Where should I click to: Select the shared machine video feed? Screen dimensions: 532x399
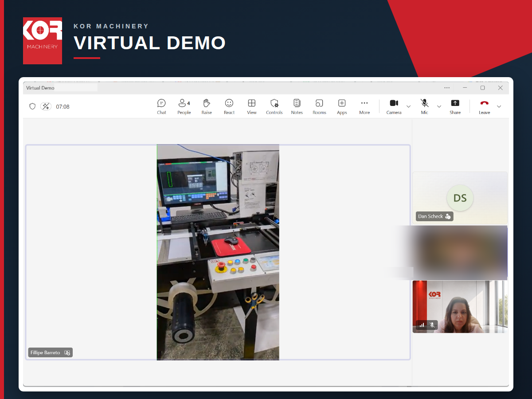[x=218, y=252]
